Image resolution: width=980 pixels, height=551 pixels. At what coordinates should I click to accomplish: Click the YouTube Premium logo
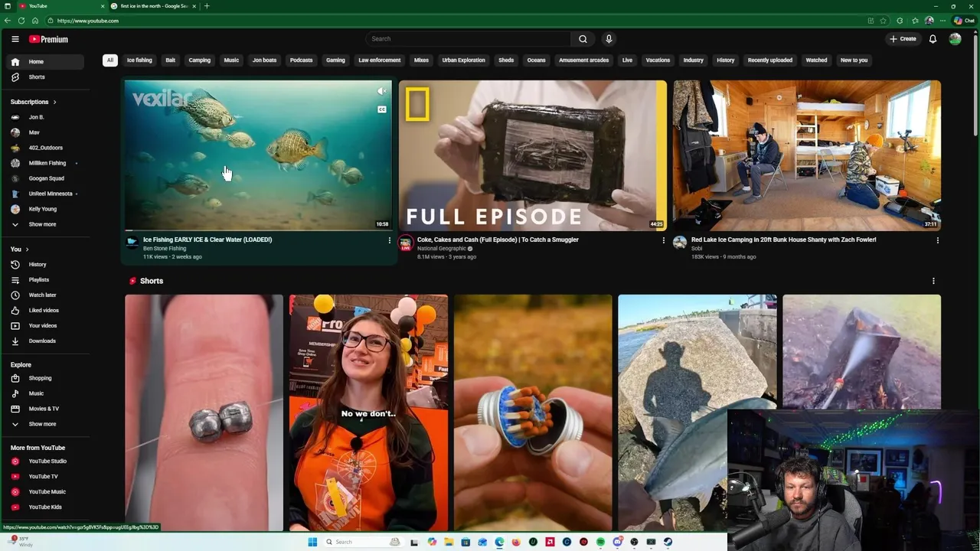[48, 39]
